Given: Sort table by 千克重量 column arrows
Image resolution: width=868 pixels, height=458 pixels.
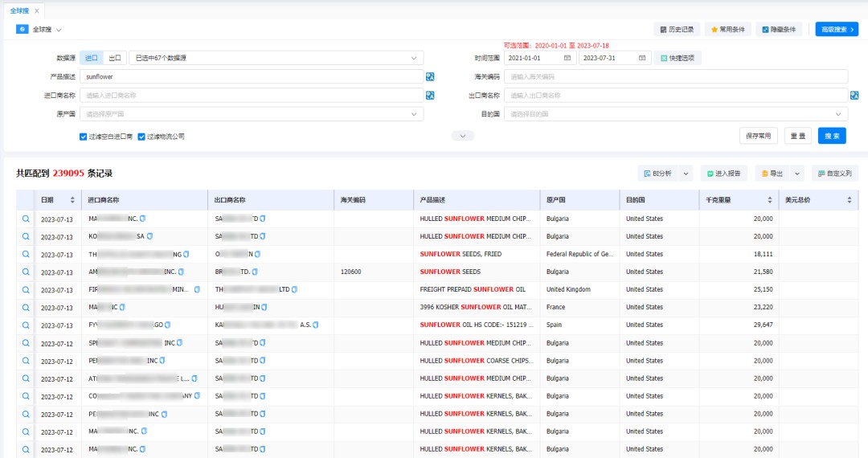Looking at the screenshot, I should pyautogui.click(x=769, y=200).
